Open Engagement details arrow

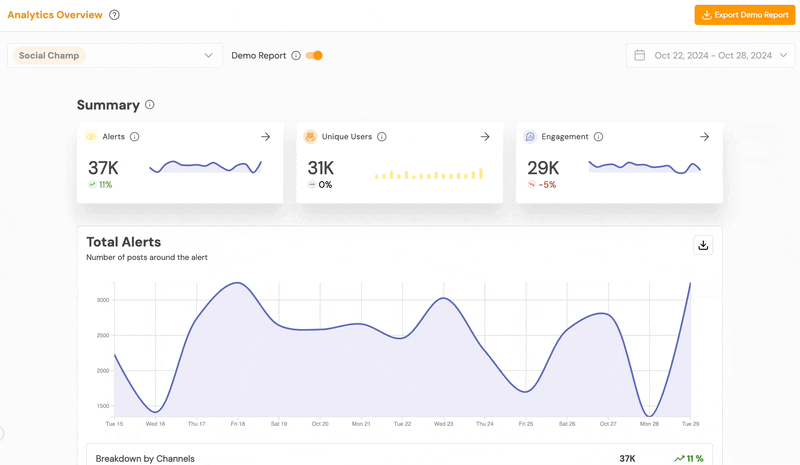click(704, 137)
